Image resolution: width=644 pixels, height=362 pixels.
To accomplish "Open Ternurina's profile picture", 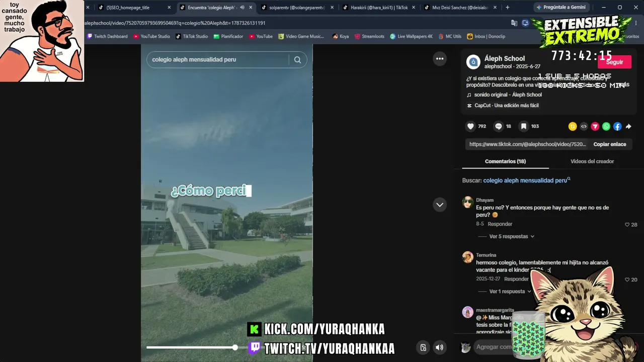I will point(468,257).
